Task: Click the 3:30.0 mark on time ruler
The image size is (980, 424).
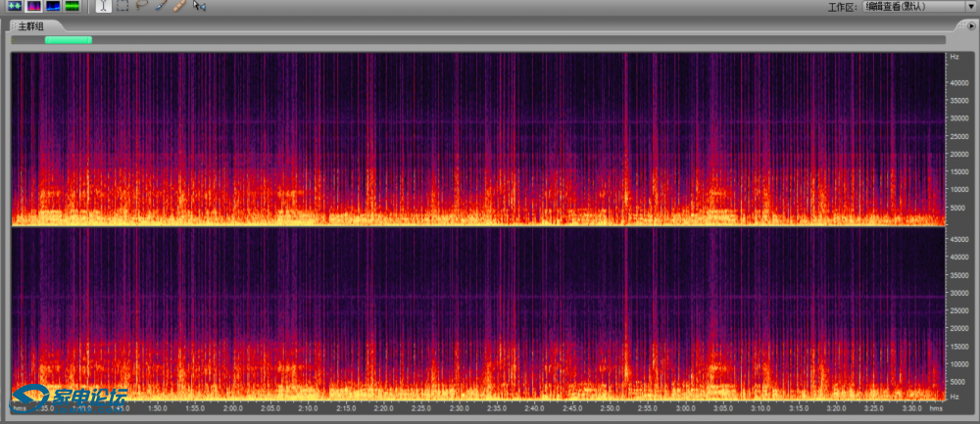Action: click(x=911, y=408)
